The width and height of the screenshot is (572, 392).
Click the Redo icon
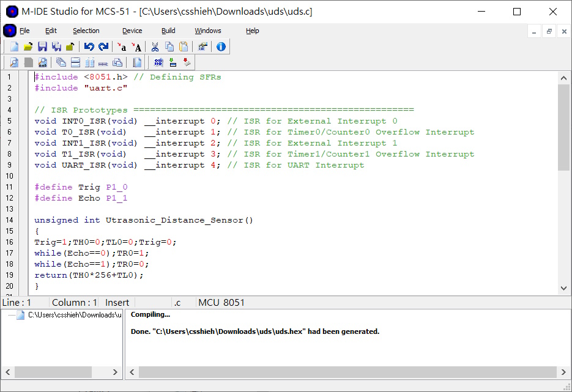coord(103,46)
